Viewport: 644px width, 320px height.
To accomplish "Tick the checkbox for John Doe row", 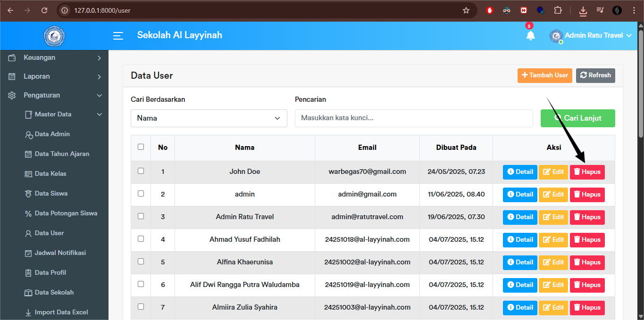I will (141, 171).
